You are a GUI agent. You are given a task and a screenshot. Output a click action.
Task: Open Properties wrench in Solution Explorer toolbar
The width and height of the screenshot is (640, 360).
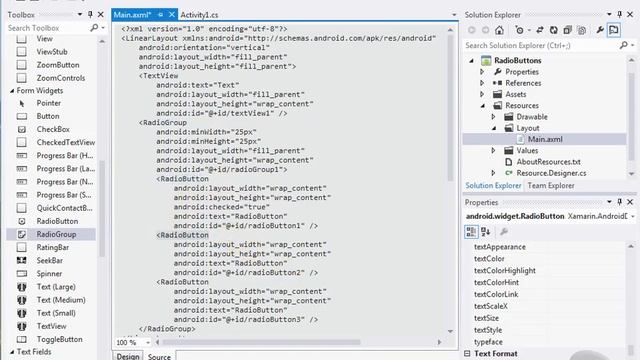click(x=600, y=30)
